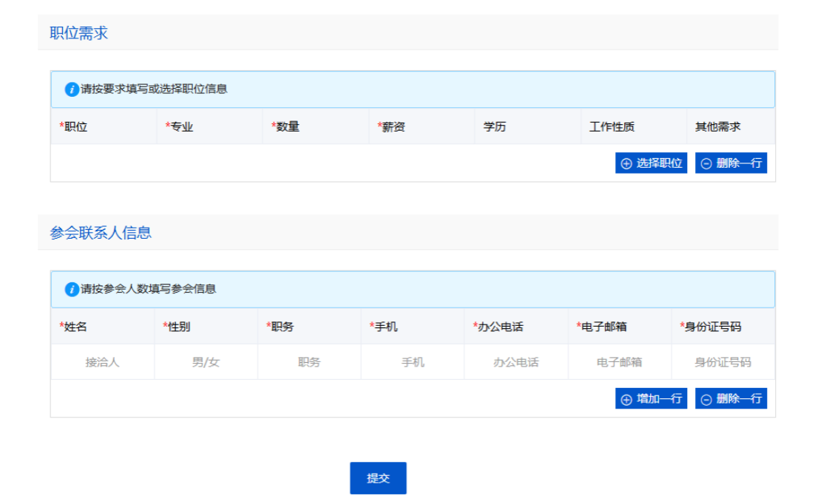Click the 学历 column header

point(495,126)
